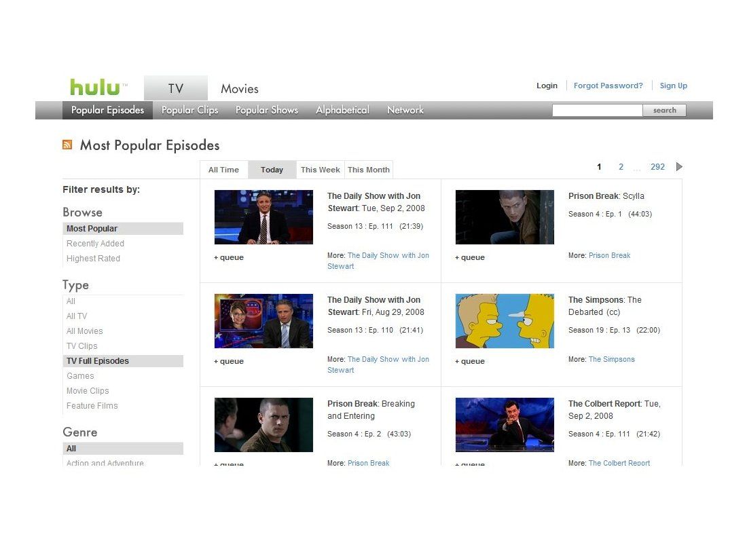Open the Alphabetical listing
747x560 pixels.
click(342, 110)
